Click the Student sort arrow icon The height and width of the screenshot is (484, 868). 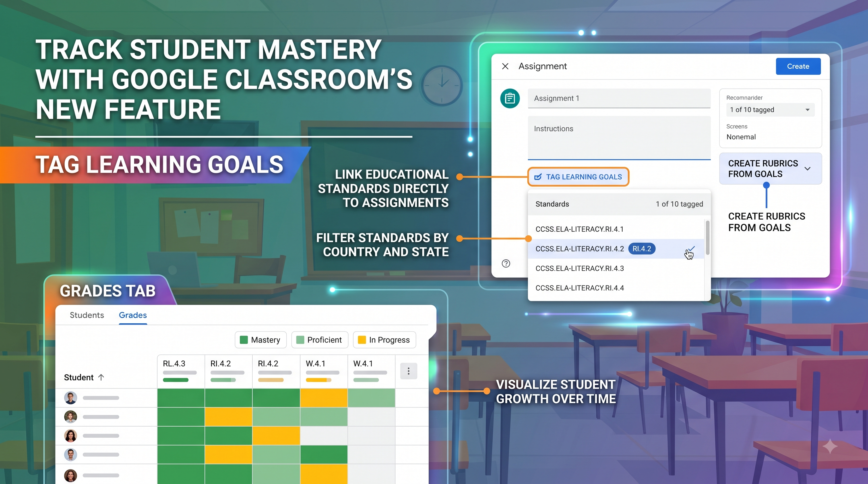coord(101,377)
